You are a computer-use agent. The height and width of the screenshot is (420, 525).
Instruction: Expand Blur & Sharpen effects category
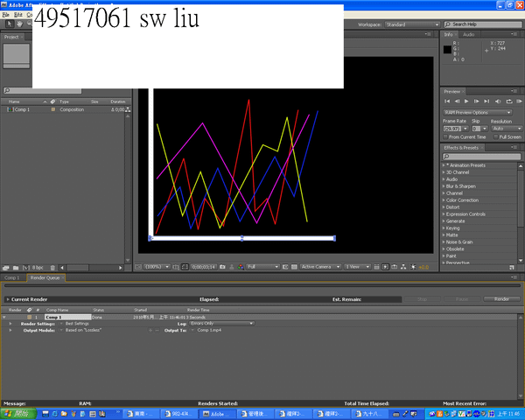tap(444, 186)
